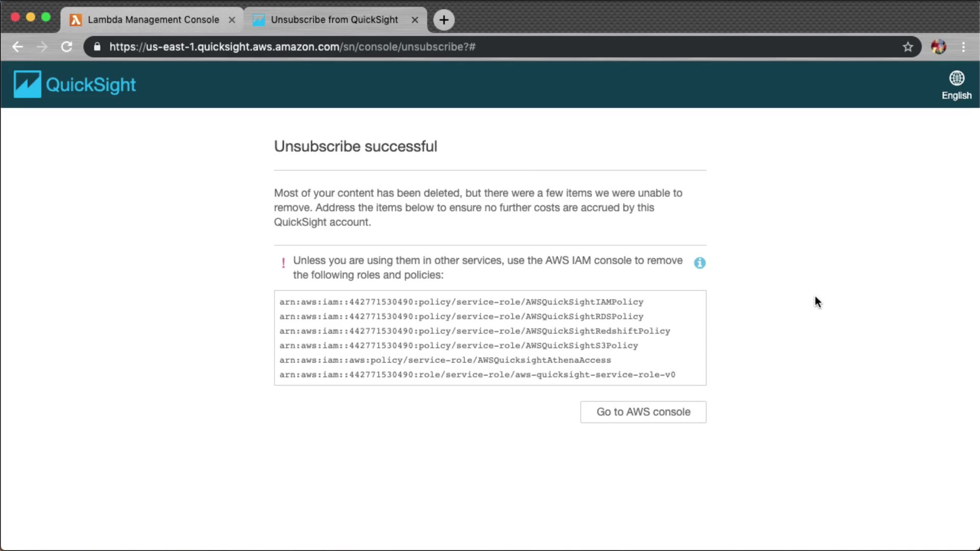Click the aws-quicksight-service-role-v0 ARN line

coord(477,374)
